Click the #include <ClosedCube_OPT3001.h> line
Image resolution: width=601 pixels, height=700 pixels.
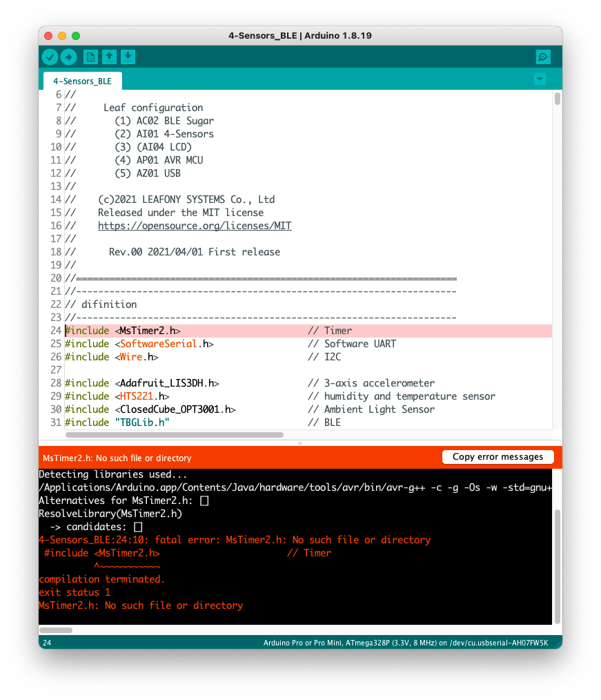tap(150, 409)
